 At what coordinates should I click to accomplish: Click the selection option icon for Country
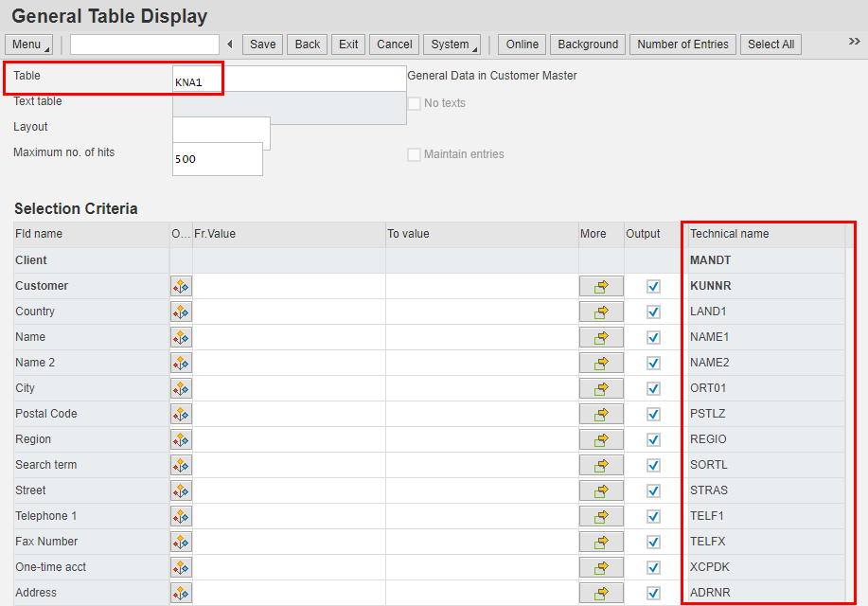[x=181, y=312]
